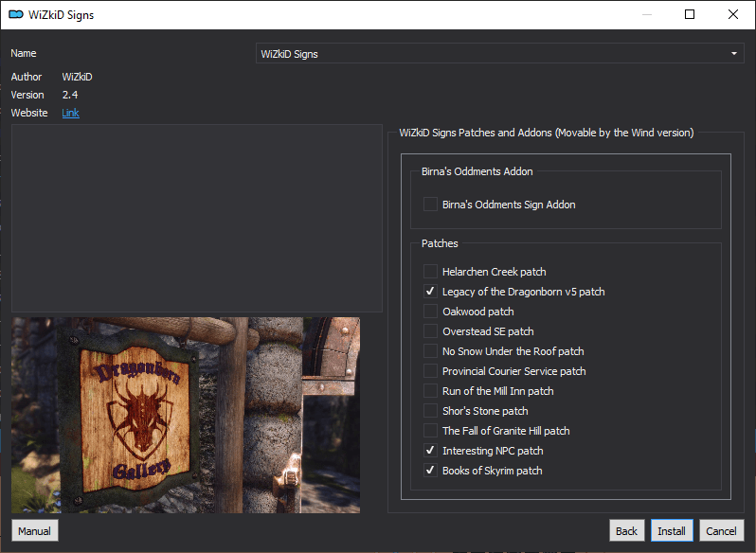Click the Patches group label
This screenshot has width=756, height=553.
pos(440,243)
